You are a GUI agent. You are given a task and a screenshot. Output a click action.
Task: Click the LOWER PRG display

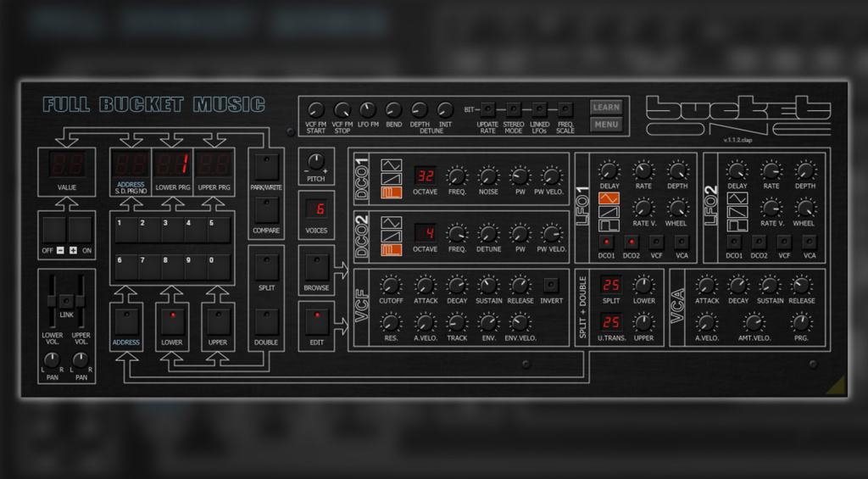[172, 164]
